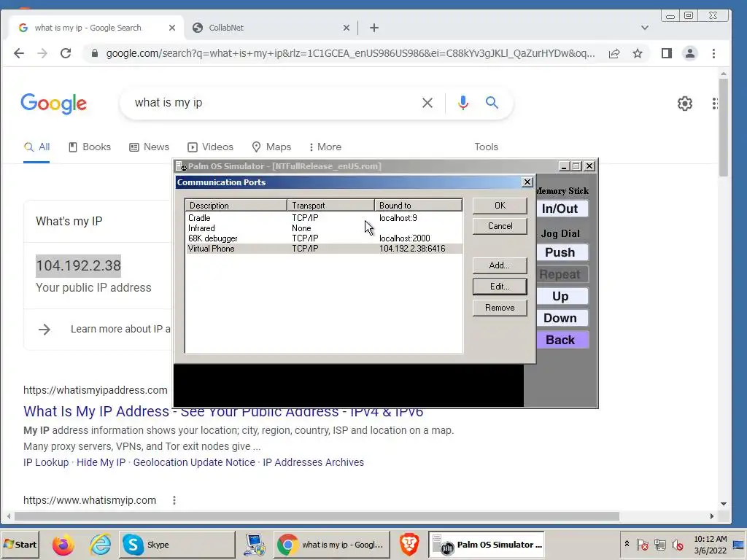Click Chrome forward navigation arrow

pos(42,53)
